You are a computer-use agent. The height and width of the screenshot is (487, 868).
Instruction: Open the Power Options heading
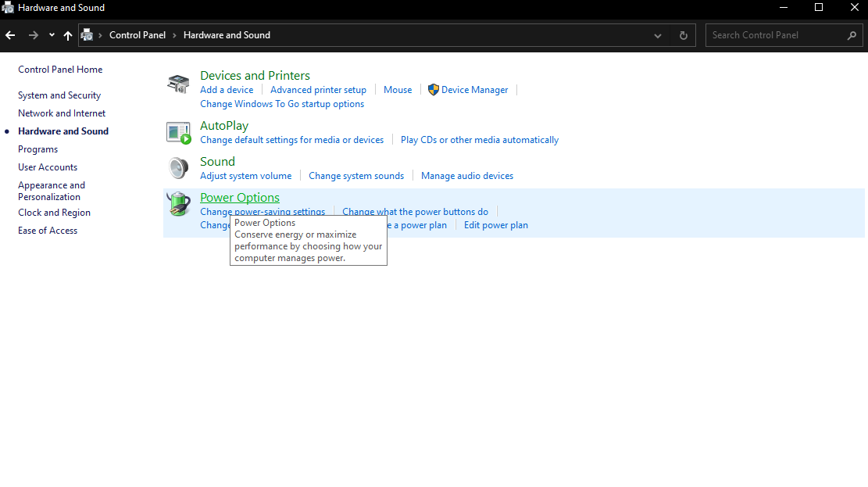pos(240,198)
